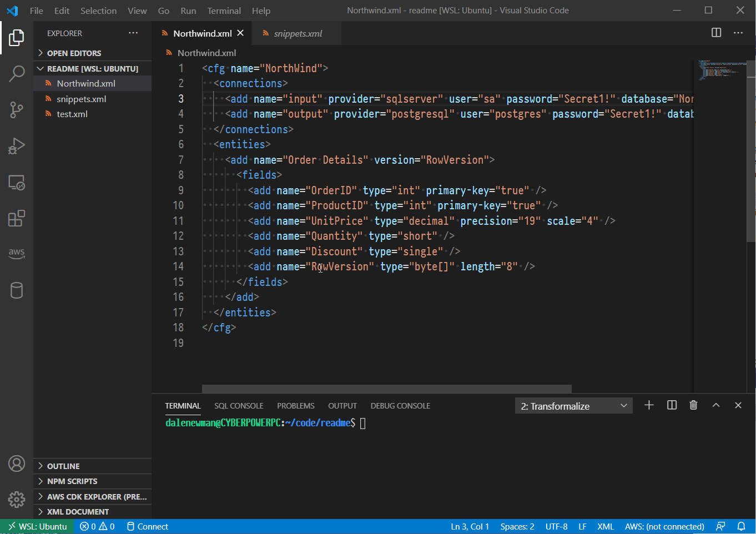Image resolution: width=756 pixels, height=534 pixels.
Task: Switch to the Output panel tab
Action: [342, 406]
